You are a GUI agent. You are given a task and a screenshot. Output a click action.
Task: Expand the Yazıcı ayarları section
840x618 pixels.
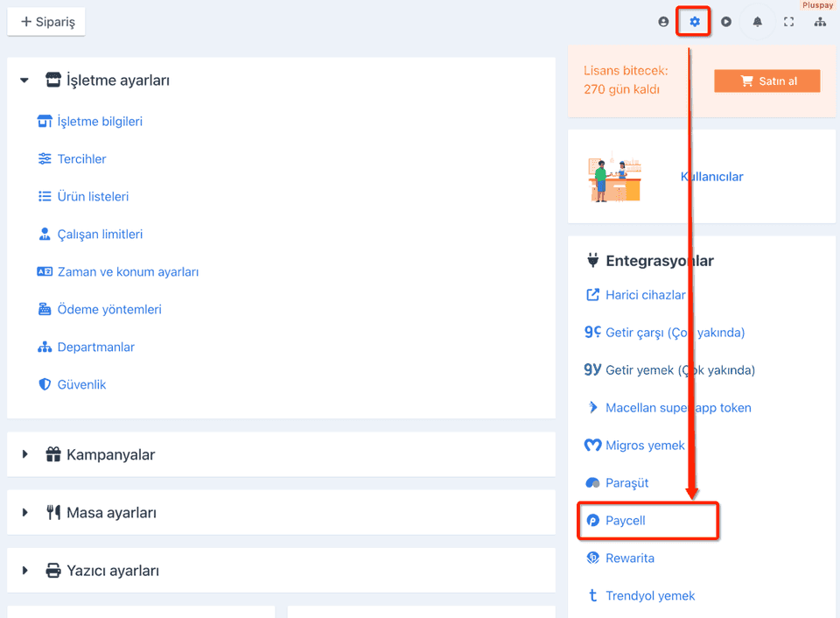pos(24,571)
